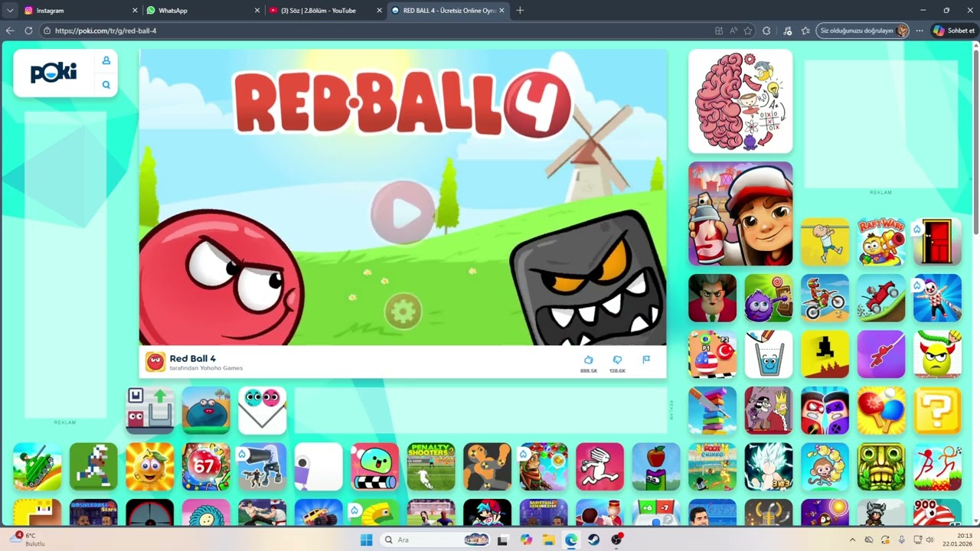Open Steam from the taskbar
Image resolution: width=980 pixels, height=551 pixels.
[x=593, y=540]
